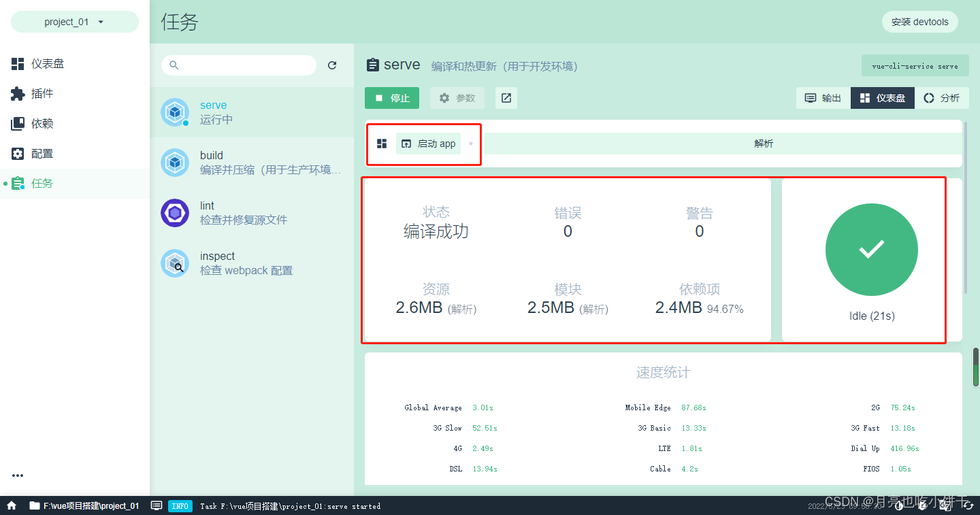Click the 3G Slow 52.51s value
Viewport: 980px width, 515px height.
coord(485,428)
